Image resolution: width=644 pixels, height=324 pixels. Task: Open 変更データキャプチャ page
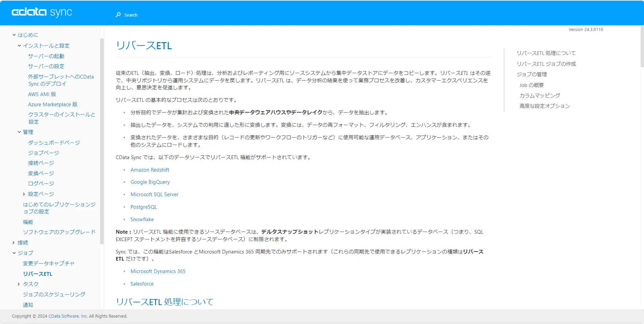pyautogui.click(x=49, y=263)
